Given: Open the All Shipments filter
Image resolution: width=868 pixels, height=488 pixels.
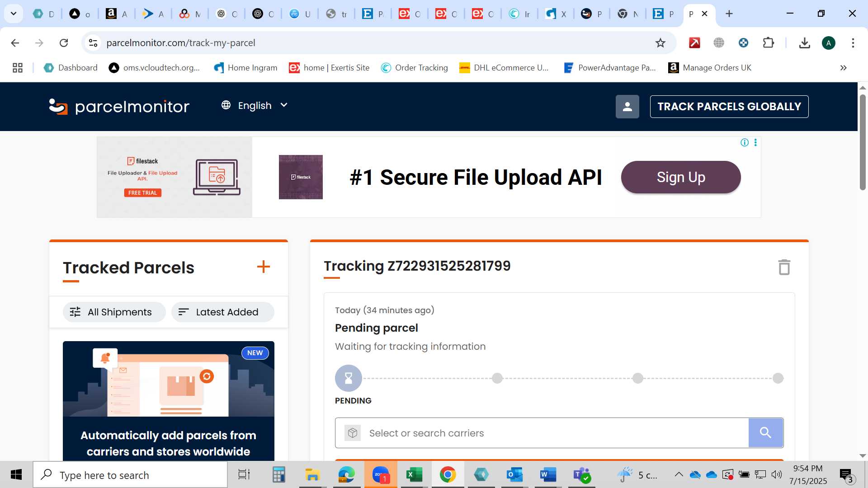Looking at the screenshot, I should click(114, 312).
